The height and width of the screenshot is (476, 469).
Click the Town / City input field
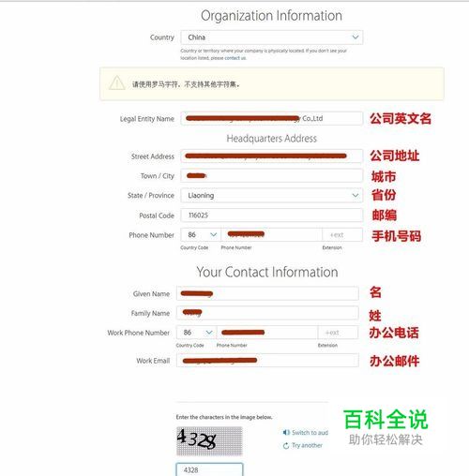(x=272, y=176)
